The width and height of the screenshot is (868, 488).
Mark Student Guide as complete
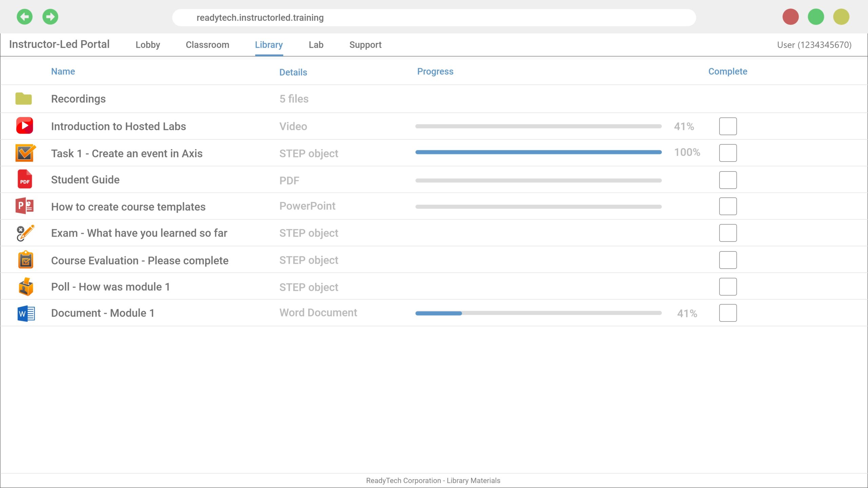tap(728, 180)
